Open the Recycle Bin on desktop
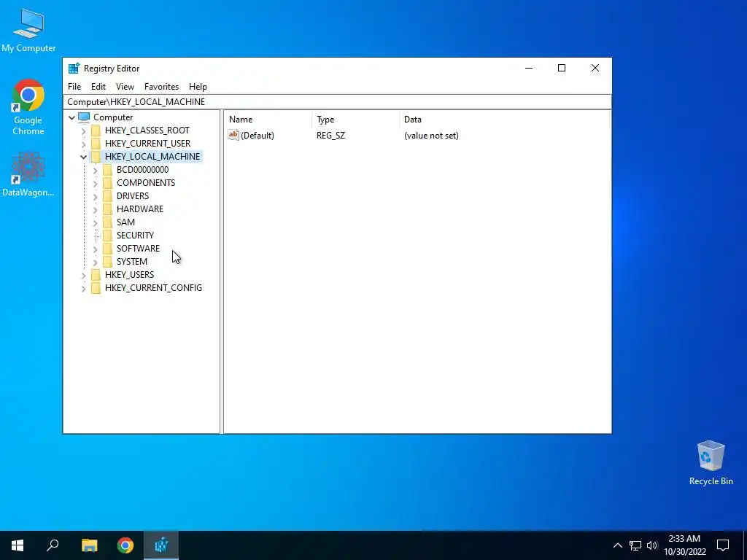 (x=711, y=463)
